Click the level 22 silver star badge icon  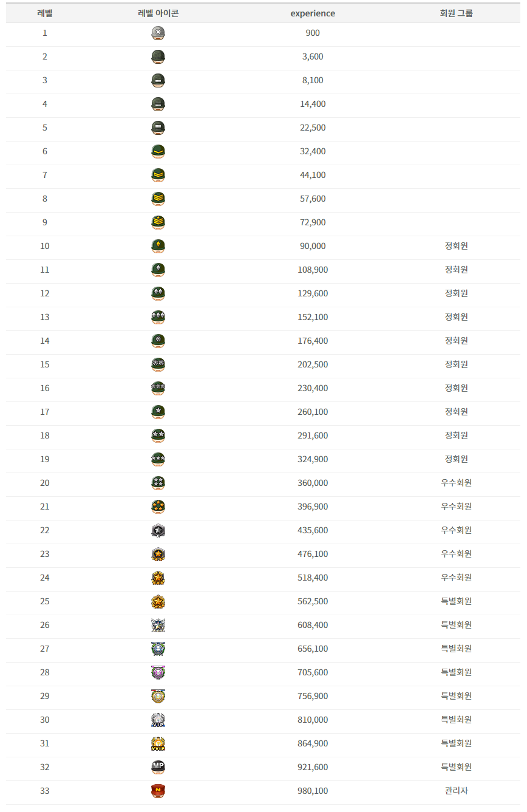(x=158, y=531)
